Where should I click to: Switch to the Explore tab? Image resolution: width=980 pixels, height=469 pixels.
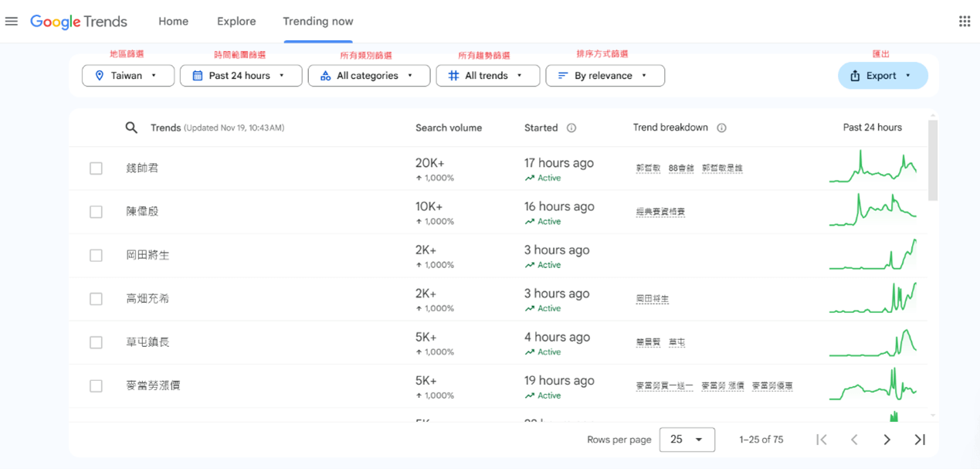(x=236, y=22)
